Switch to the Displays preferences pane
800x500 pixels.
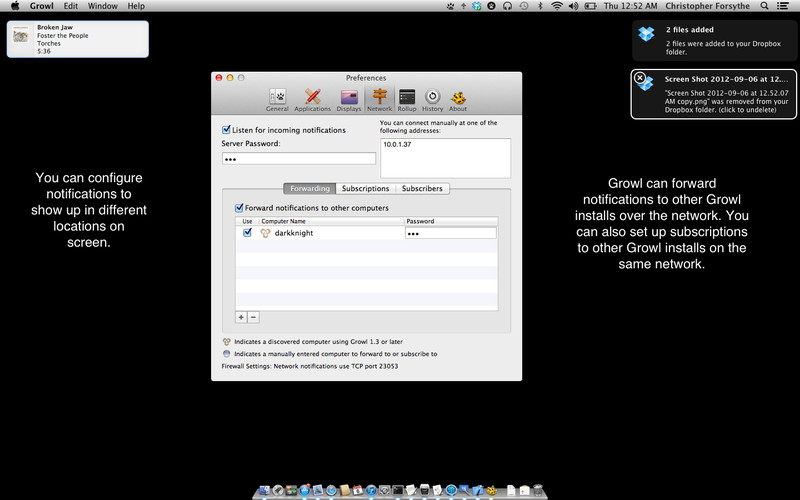(348, 98)
